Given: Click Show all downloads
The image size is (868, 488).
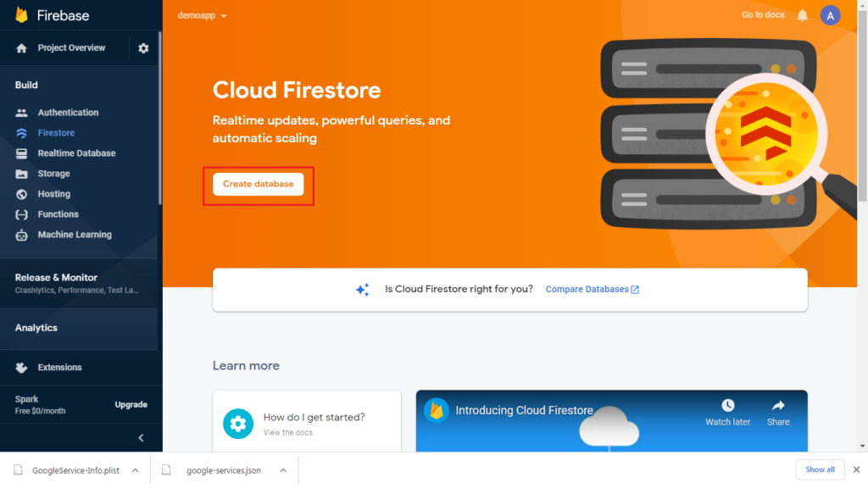Looking at the screenshot, I should tap(820, 469).
